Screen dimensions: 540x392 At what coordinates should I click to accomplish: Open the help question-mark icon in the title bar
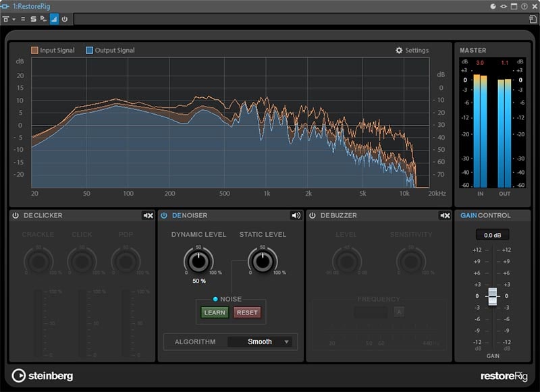tap(524, 6)
